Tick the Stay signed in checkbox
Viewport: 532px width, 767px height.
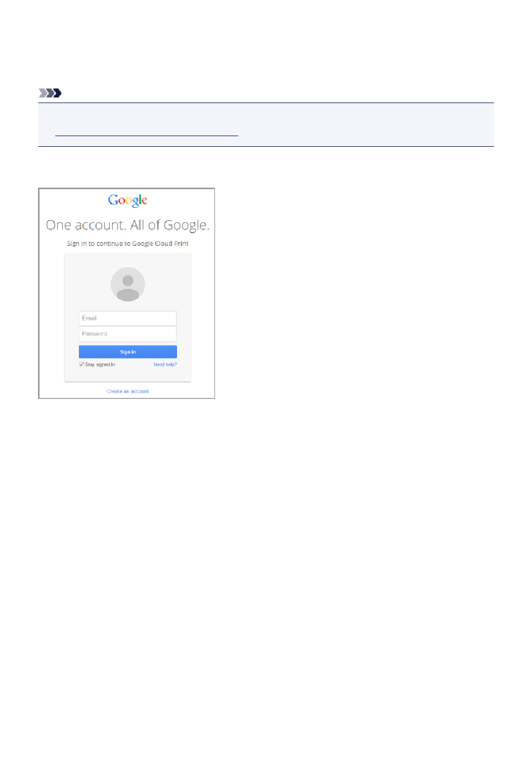pos(82,365)
